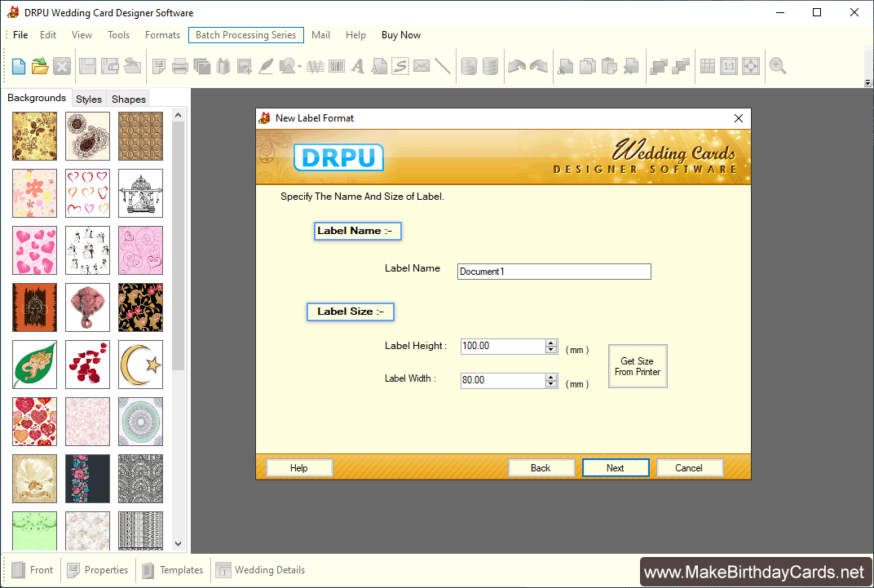Decrease Label Width with down spinner

[551, 384]
